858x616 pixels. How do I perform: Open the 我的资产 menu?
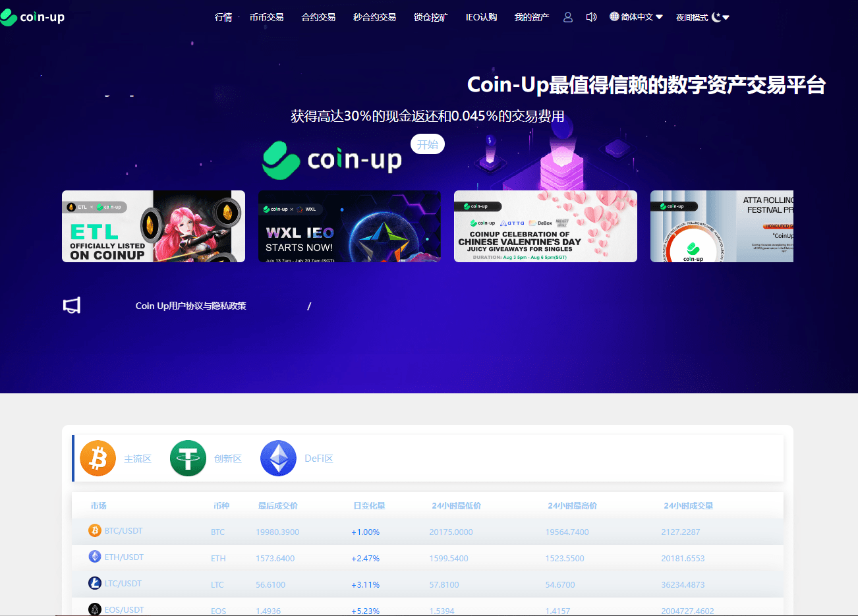532,17
